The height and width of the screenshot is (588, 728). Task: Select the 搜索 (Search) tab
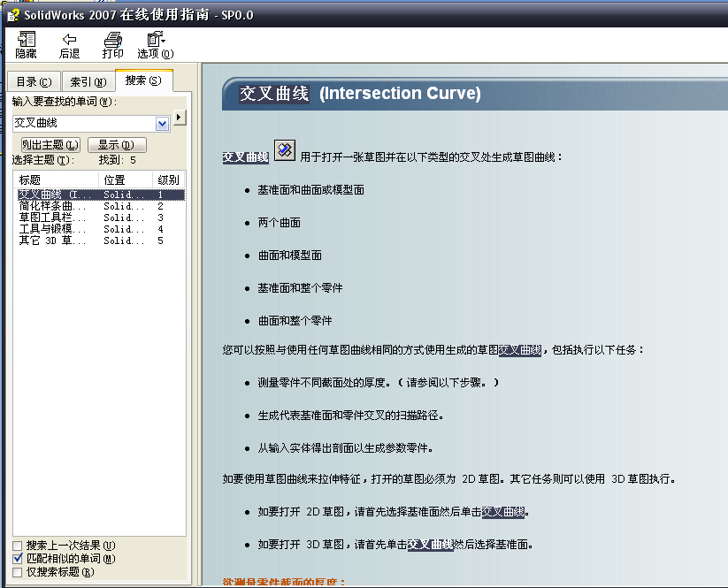coord(143,80)
